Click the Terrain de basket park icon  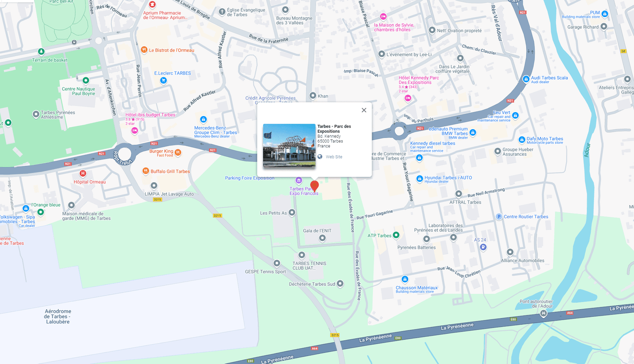point(41,51)
